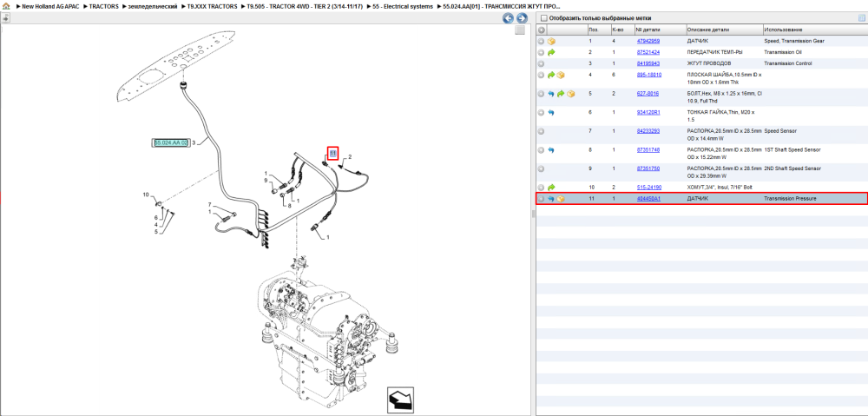This screenshot has height=416, width=868.
Task: Open part number link 84195943
Action: (x=648, y=63)
